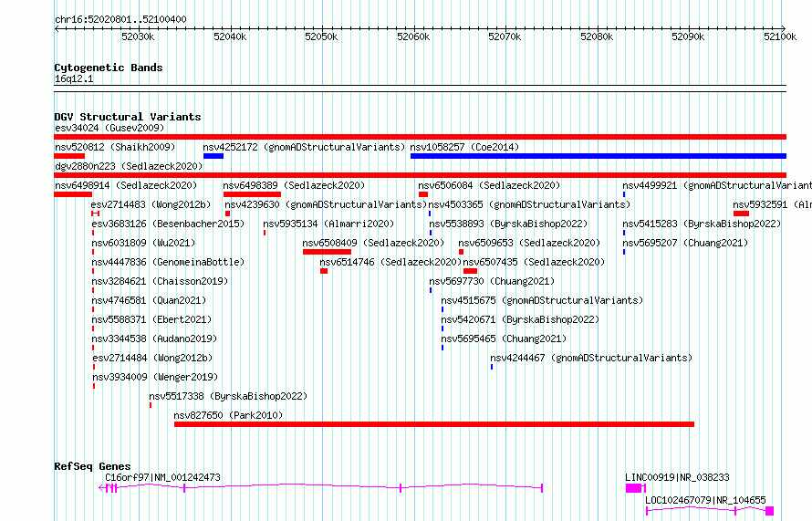Open nsv5415283 (ByrskaBishop2022) variant
Image resolution: width=812 pixels, height=521 pixels.
tap(702, 224)
